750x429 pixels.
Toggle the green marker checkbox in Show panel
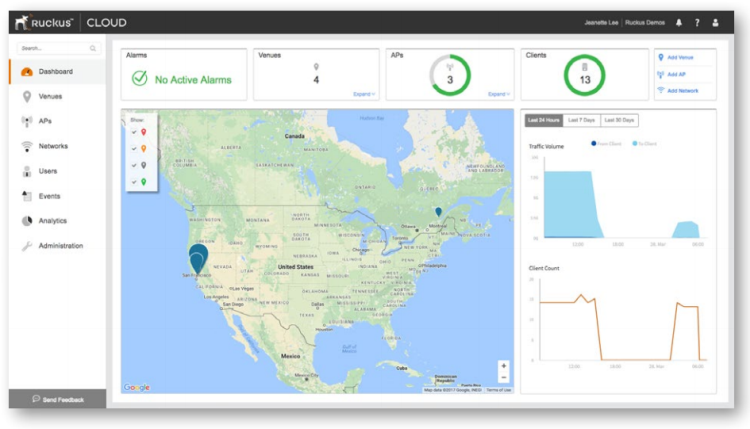point(134,181)
